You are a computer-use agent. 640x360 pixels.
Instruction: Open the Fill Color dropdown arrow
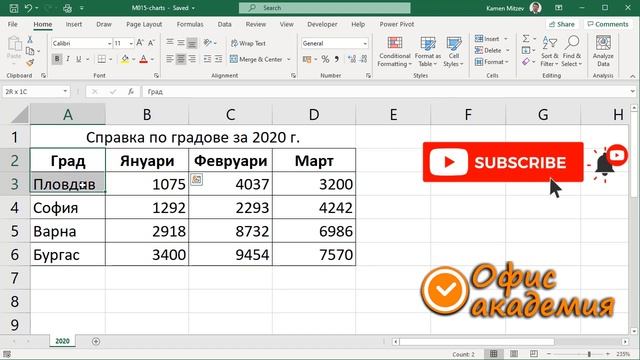[x=133, y=59]
